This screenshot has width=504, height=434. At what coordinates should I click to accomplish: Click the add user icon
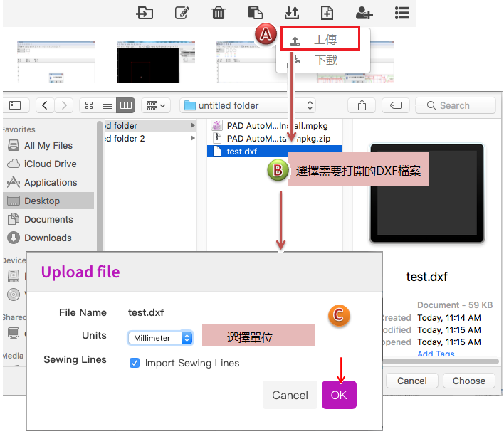coord(364,13)
